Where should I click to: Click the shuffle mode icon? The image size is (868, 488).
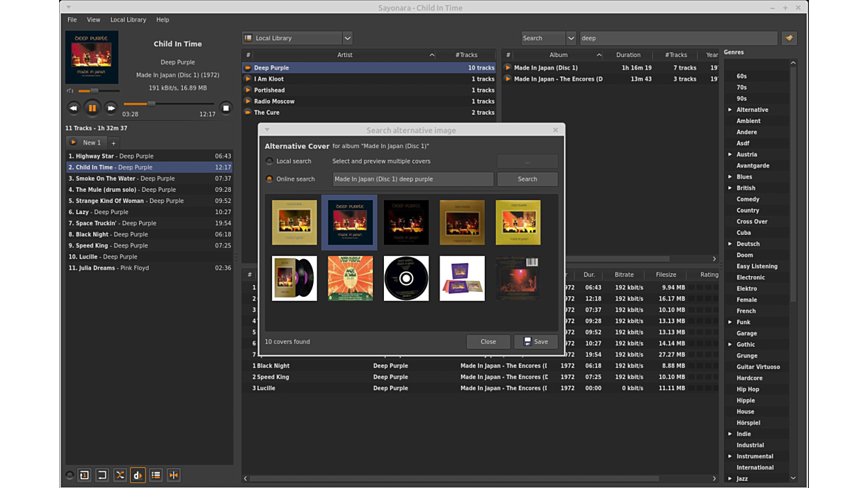(120, 475)
